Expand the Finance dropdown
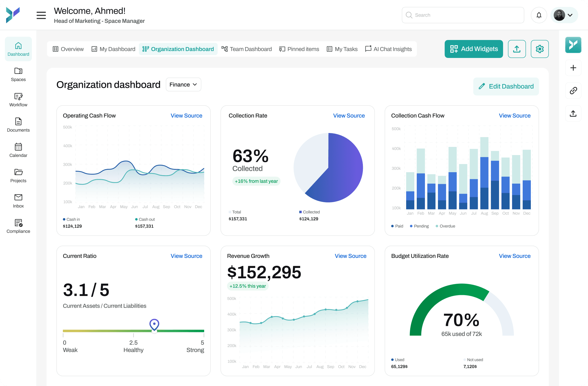588x386 pixels. pyautogui.click(x=183, y=85)
